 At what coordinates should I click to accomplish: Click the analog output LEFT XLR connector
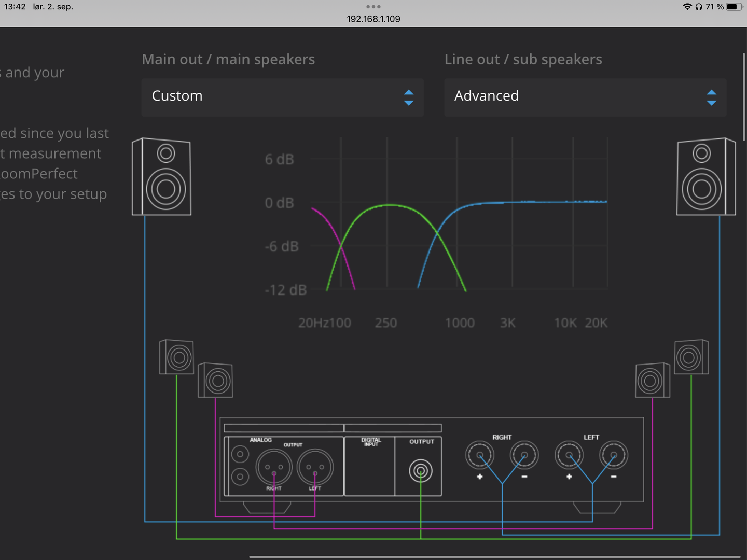(315, 467)
